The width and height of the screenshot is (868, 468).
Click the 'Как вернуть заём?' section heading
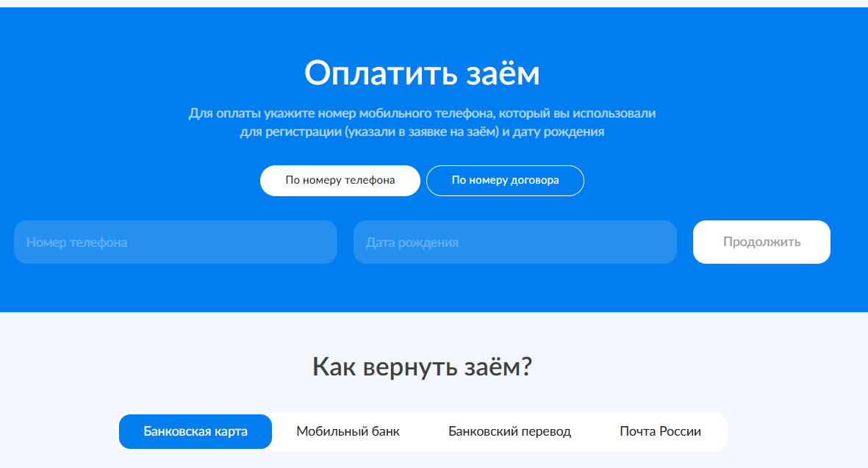pos(422,367)
